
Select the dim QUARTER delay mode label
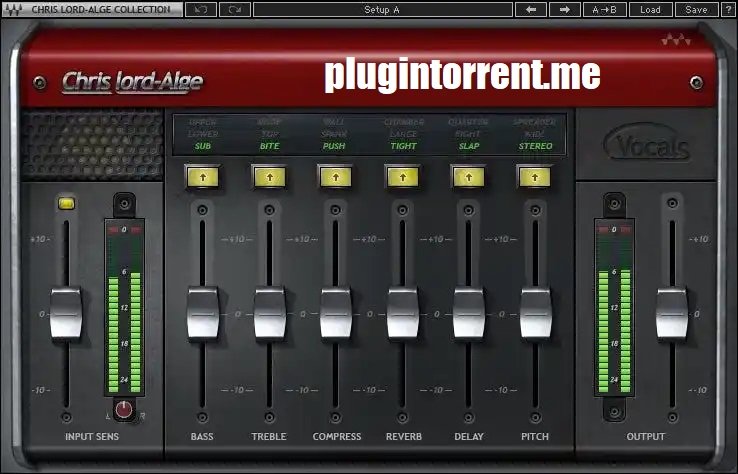468,122
